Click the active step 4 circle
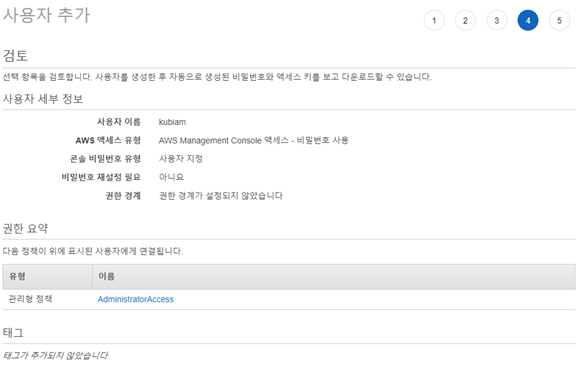 tap(528, 20)
